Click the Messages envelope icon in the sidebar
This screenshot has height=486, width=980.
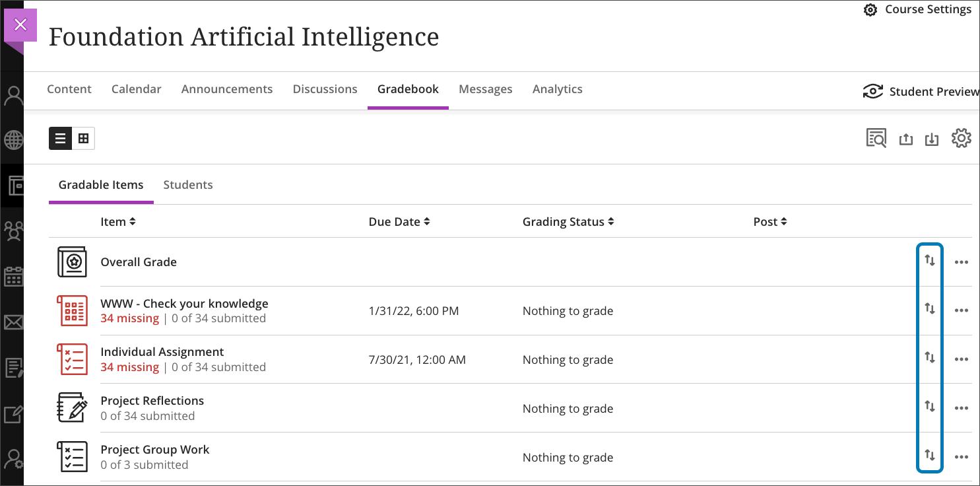click(x=13, y=322)
